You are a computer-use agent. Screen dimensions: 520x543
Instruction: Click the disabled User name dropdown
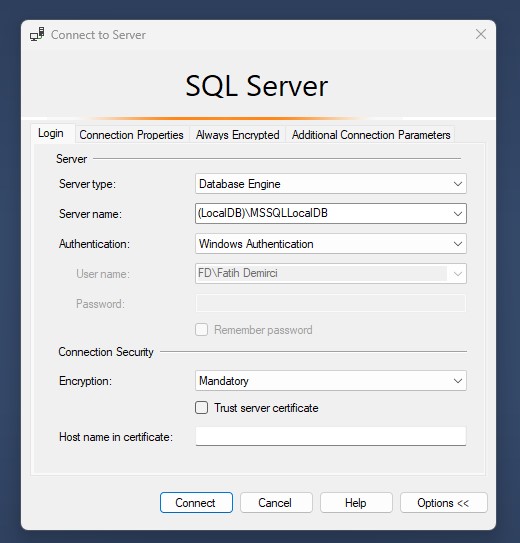pos(331,274)
